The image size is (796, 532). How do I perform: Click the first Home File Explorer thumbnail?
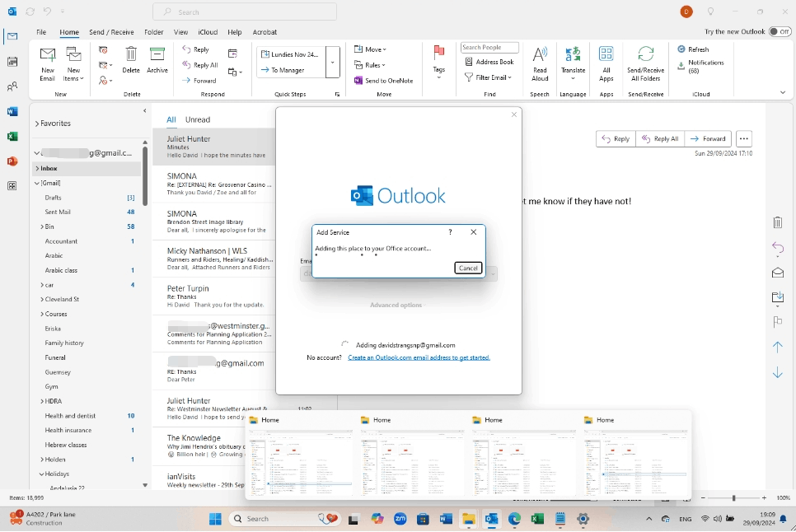point(301,456)
